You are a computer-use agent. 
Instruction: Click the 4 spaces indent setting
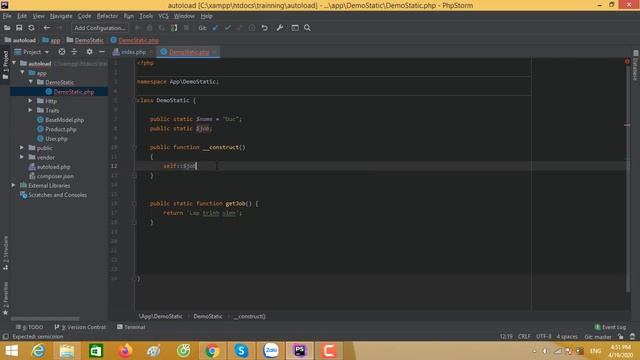coord(567,337)
